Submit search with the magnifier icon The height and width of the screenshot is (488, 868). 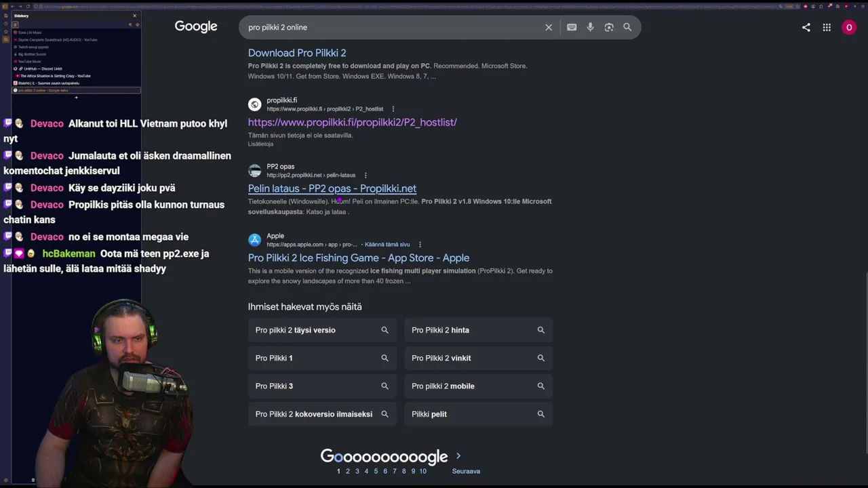tap(627, 27)
